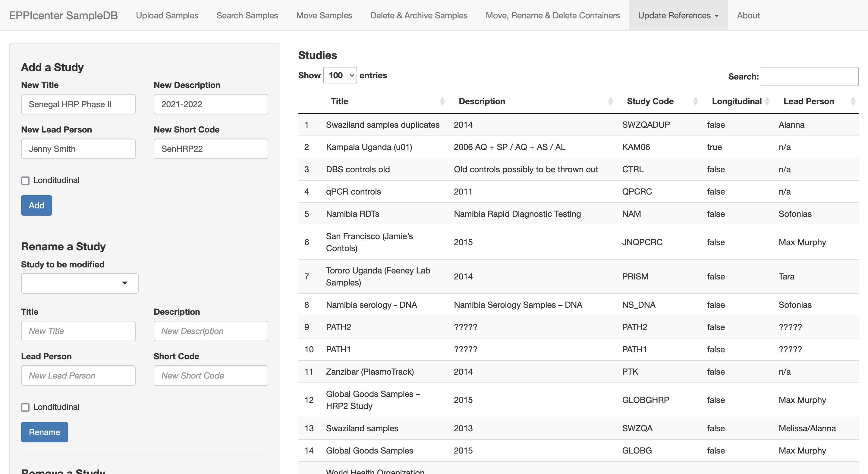Open the Show entries dropdown

(340, 75)
